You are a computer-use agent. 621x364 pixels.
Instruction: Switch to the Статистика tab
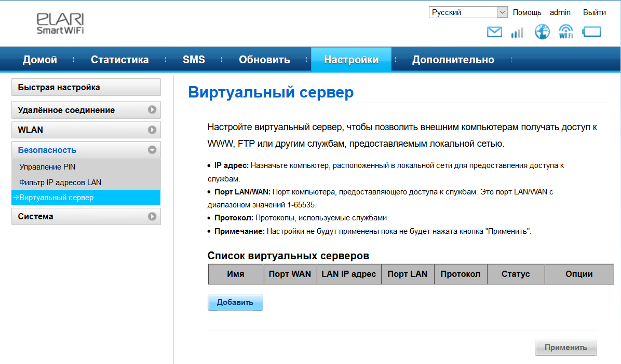click(119, 60)
